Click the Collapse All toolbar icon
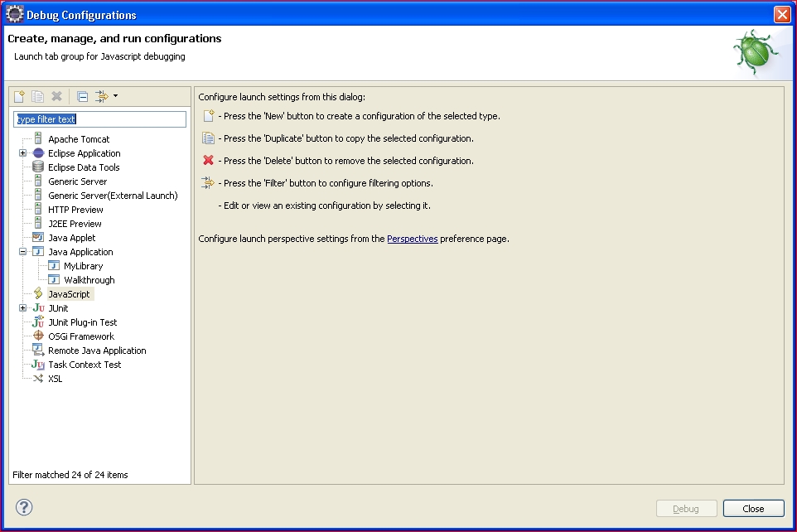This screenshot has width=797, height=532. (82, 96)
